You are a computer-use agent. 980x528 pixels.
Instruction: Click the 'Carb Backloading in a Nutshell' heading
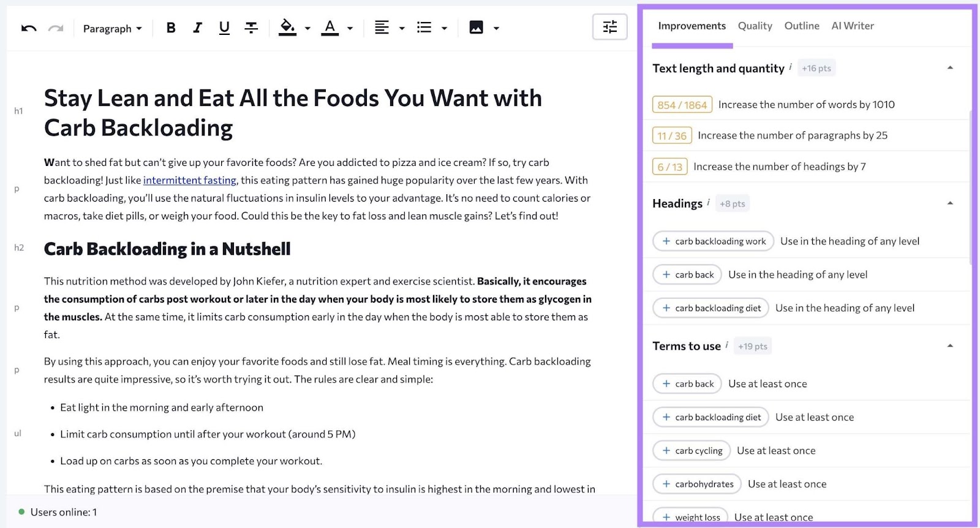[x=167, y=249]
